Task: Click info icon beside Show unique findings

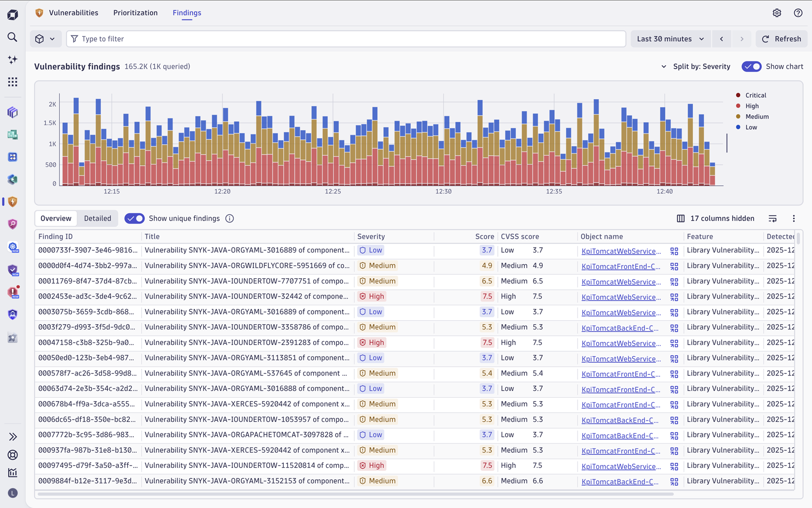Action: [x=230, y=219]
